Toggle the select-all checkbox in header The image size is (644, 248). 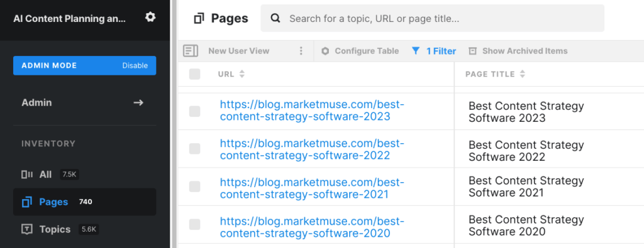pos(195,74)
